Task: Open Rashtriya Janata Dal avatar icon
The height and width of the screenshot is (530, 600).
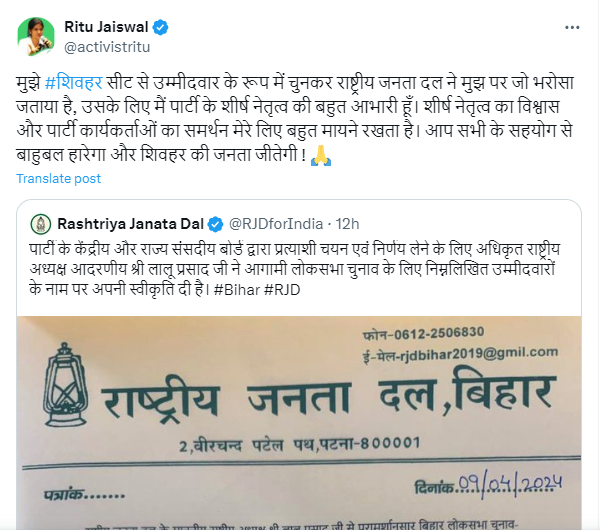Action: pos(41,224)
